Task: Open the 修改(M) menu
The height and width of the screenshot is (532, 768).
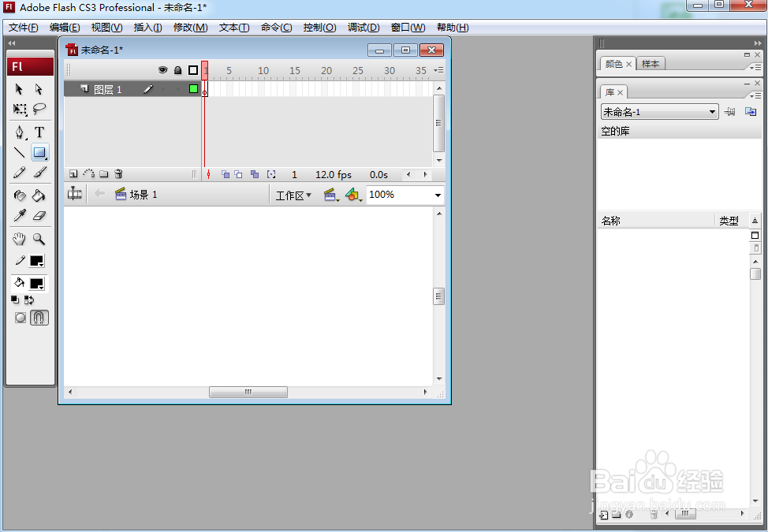Action: [x=191, y=28]
